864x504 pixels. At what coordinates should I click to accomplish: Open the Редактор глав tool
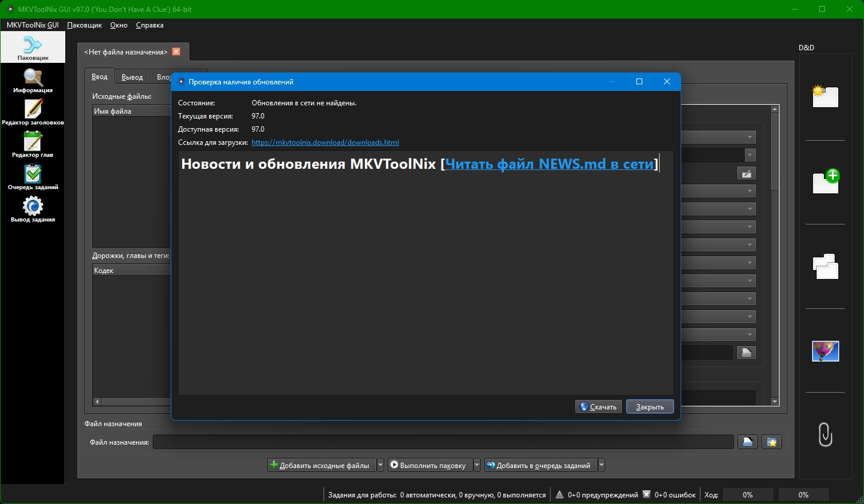[x=33, y=145]
